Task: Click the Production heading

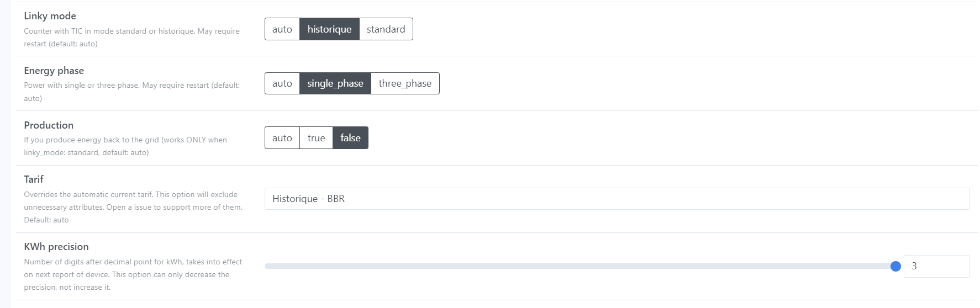Action: click(49, 125)
